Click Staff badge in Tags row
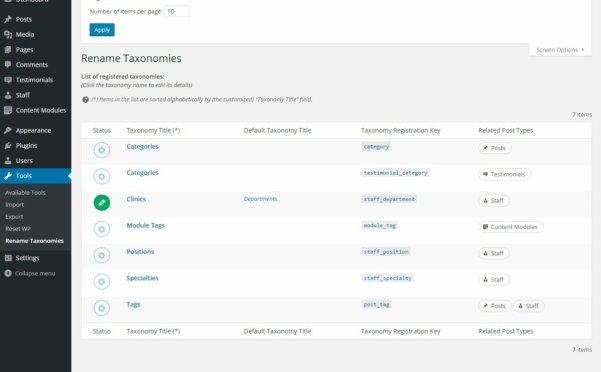 pyautogui.click(x=529, y=306)
